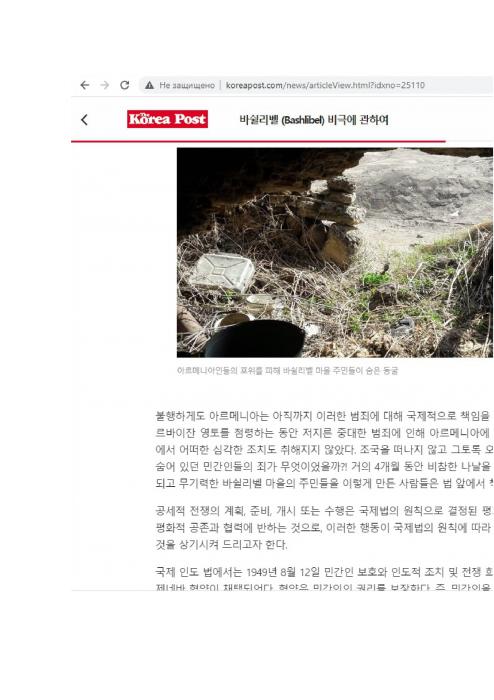Click the 'Не защищено' security label
494x700 pixels.
[x=187, y=85]
